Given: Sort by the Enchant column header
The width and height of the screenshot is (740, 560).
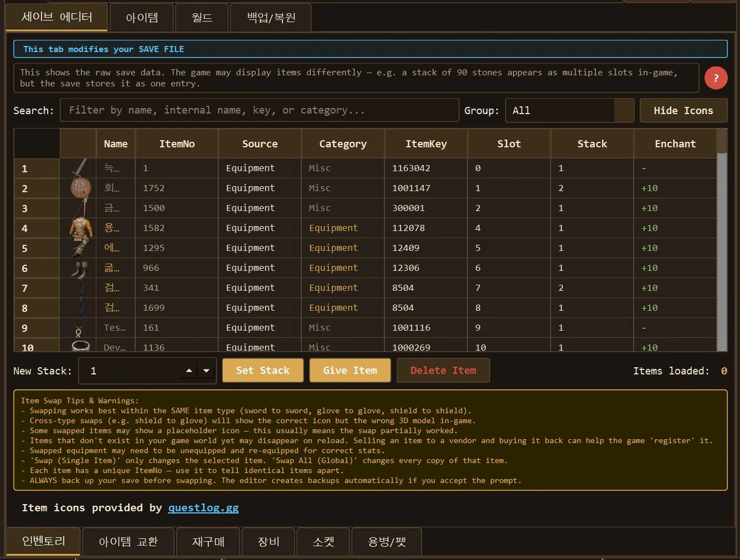Looking at the screenshot, I should [x=675, y=144].
